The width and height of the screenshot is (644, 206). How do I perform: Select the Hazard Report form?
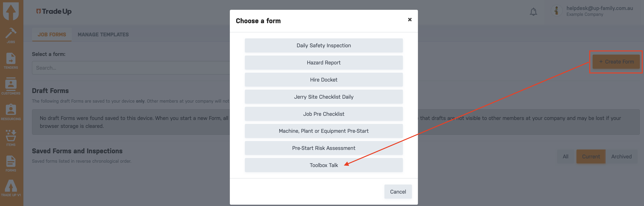(324, 63)
